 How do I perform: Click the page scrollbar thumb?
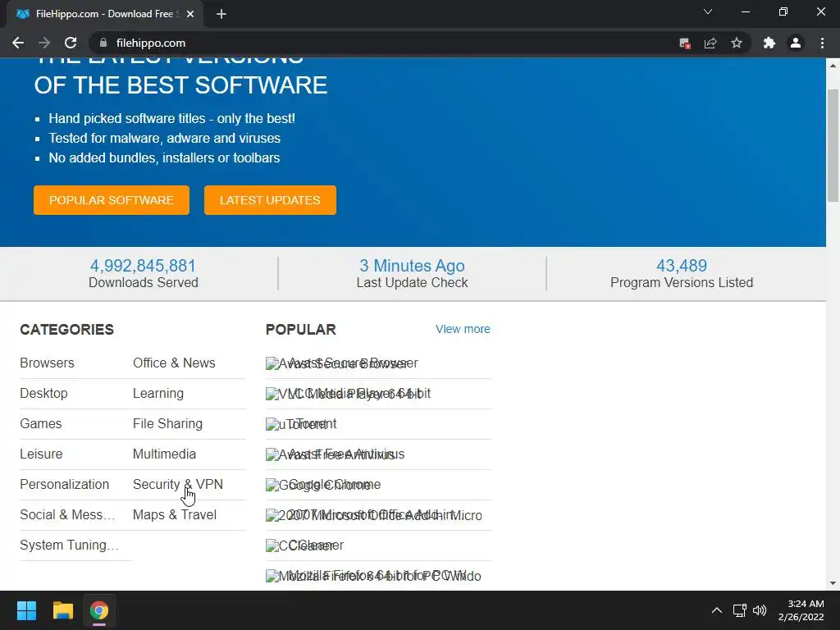coord(833,146)
